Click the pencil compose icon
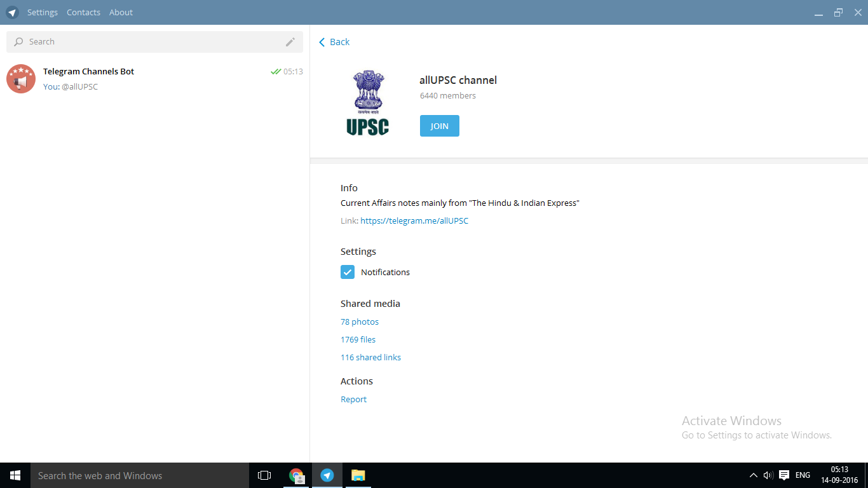 coord(290,42)
